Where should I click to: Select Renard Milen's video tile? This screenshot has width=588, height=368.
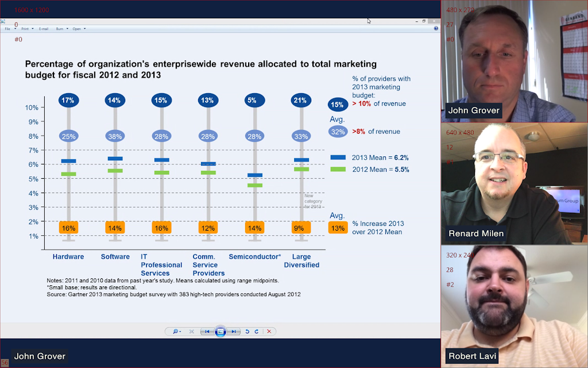514,183
